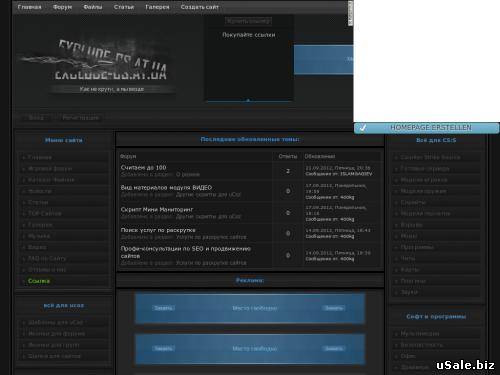Open Офис under Софт и программы

[408, 356]
